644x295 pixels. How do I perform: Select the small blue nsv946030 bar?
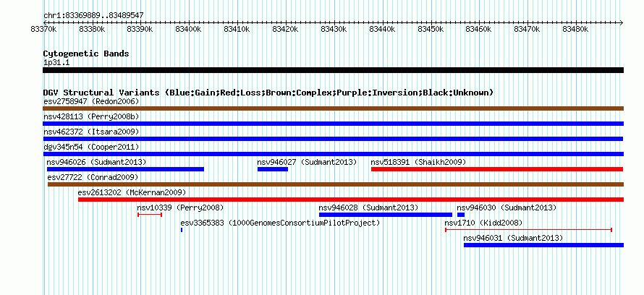click(461, 215)
